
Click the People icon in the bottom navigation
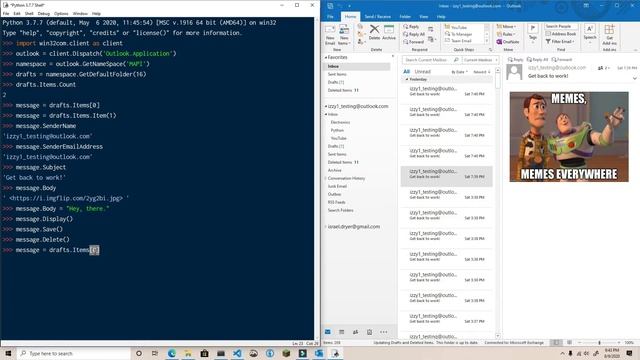356,332
